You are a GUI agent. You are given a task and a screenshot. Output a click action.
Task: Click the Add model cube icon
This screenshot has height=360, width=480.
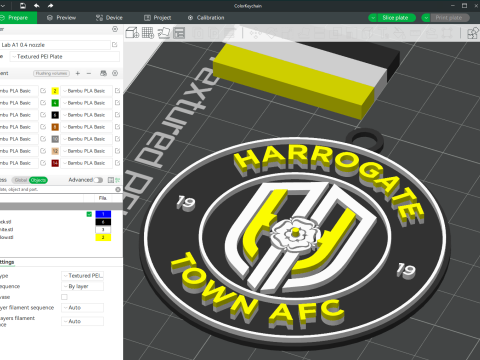[x=132, y=33]
